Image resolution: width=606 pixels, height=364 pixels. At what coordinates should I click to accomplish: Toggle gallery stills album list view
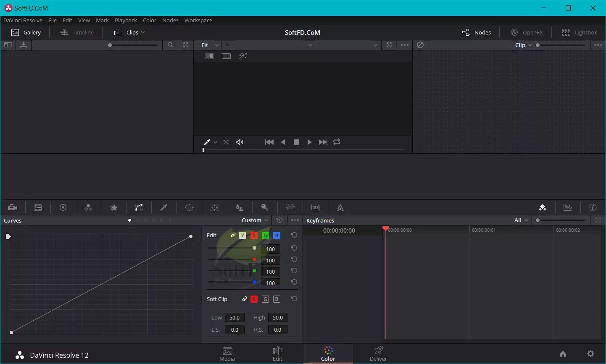8,45
